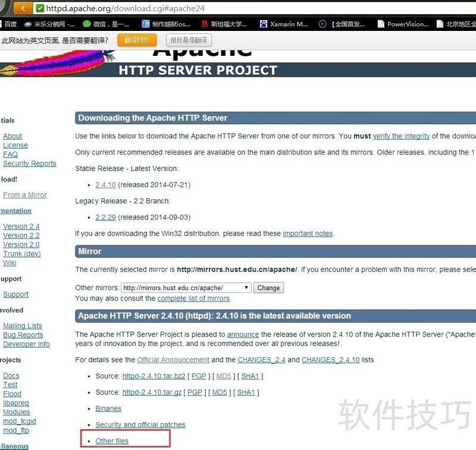This screenshot has height=450, width=476.
Task: Open the 微信 bookmark
Action: pyautogui.click(x=106, y=24)
